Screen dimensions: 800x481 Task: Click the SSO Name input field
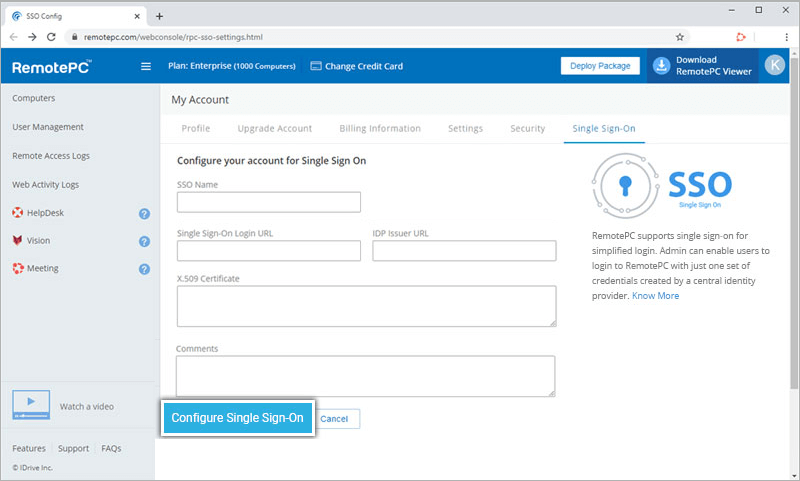269,202
